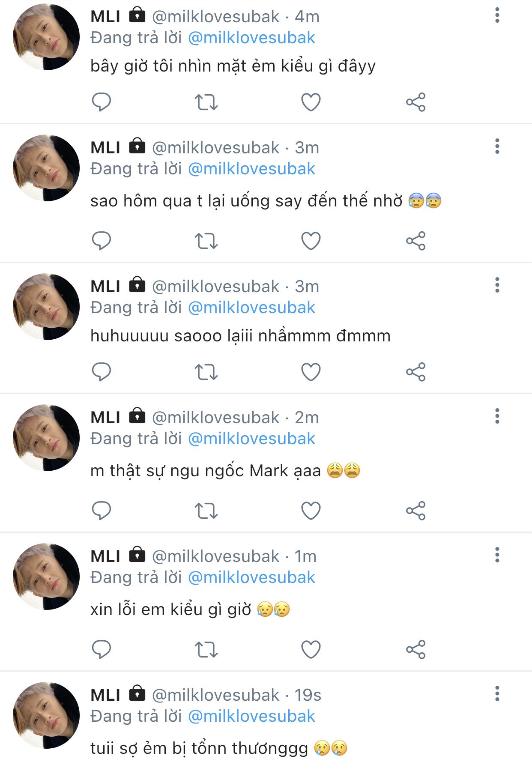Open @milklovesubak reply link in the 4m tweet
Viewport: 532px width, 777px height.
point(251,38)
